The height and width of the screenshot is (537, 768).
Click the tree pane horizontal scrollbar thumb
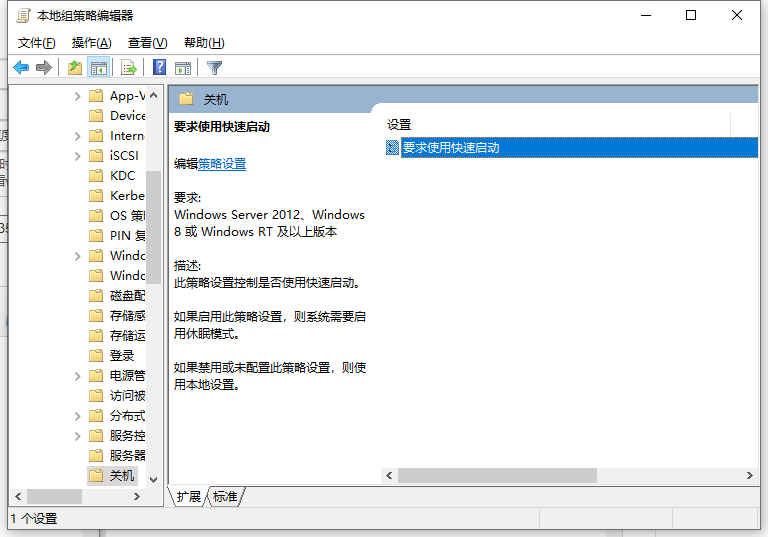coord(54,496)
